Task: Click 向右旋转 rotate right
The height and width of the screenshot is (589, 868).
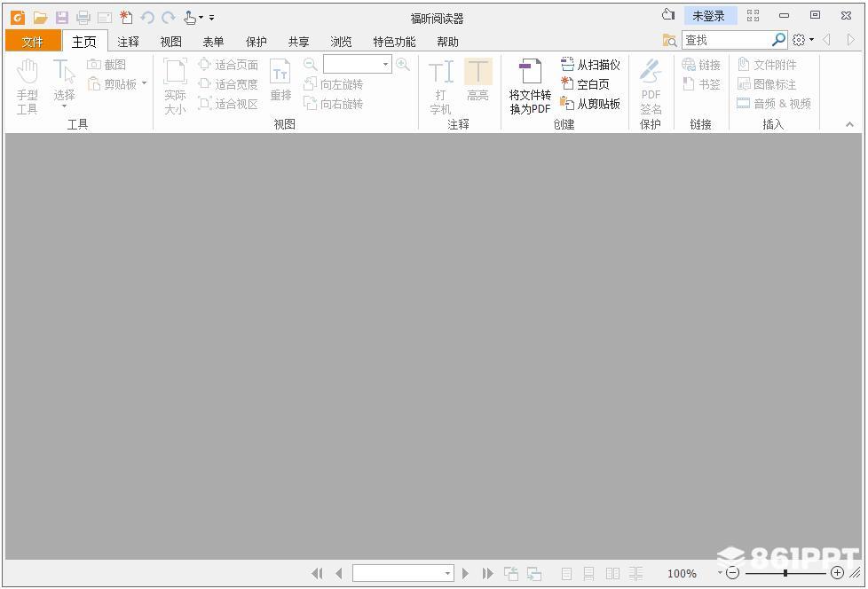Action: coord(333,104)
